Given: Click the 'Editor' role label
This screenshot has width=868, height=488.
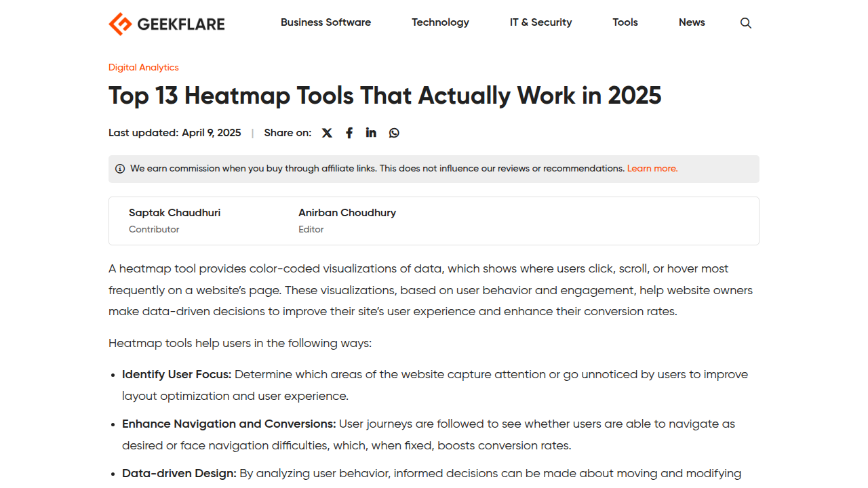Looking at the screenshot, I should pos(311,229).
